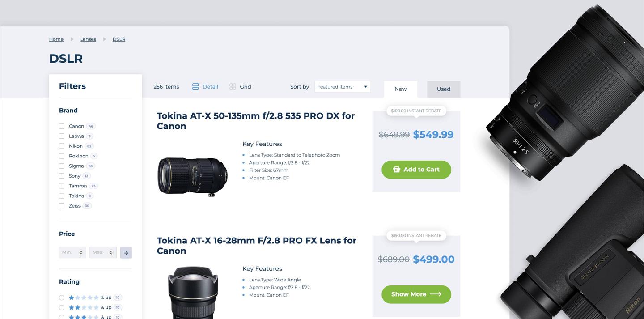Open the Lenses breadcrumb link
Screen dimensions: 644x319
click(x=88, y=39)
